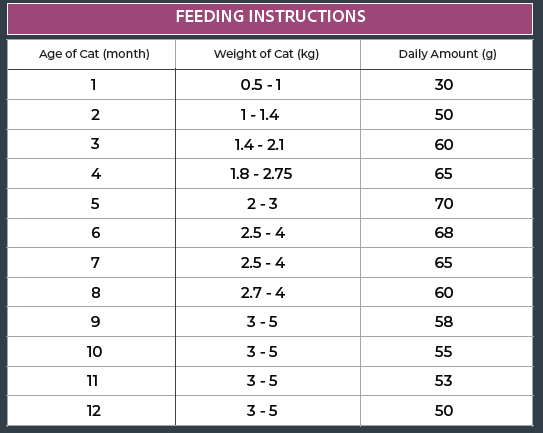Click the daily amount 53 cell
Screen dimensions: 543x433
coord(447,381)
